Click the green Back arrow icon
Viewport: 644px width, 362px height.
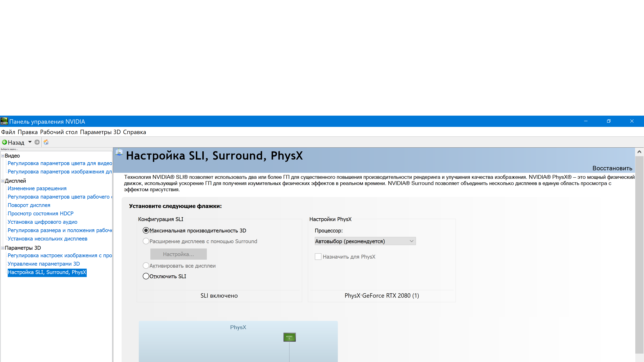pos(5,142)
